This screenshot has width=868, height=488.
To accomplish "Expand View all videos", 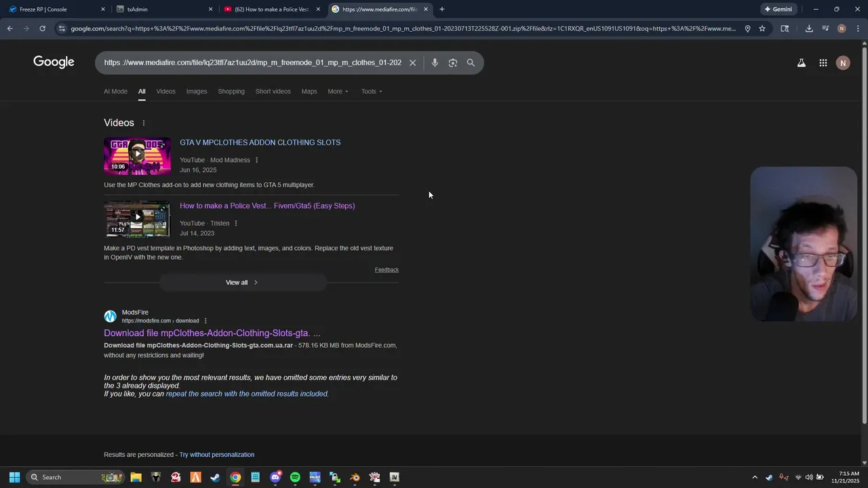I will coord(243,283).
